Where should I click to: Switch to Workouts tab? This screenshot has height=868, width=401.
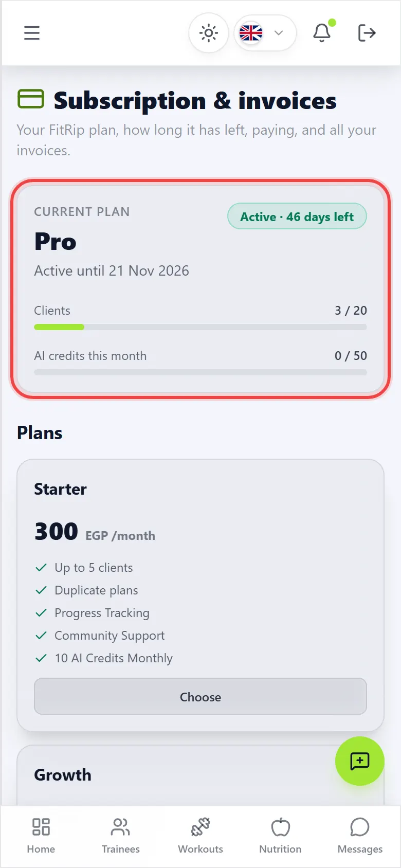pos(200,836)
